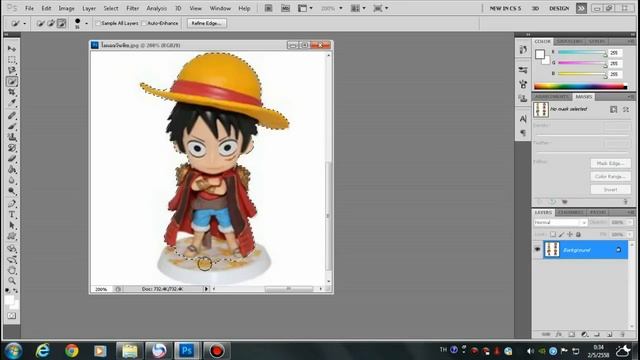This screenshot has height=360, width=640.
Task: Click Create New Adjustment Layer icon
Action: 584,334
